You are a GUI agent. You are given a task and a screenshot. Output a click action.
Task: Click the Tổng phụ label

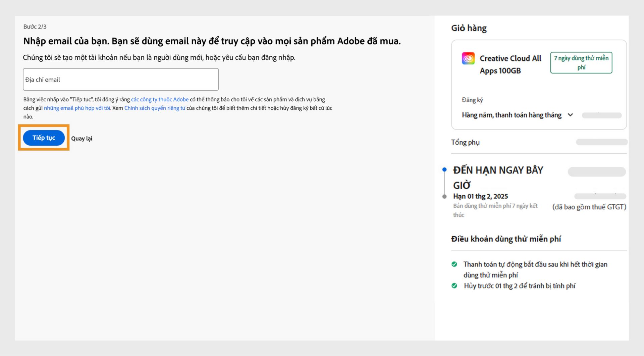click(465, 142)
